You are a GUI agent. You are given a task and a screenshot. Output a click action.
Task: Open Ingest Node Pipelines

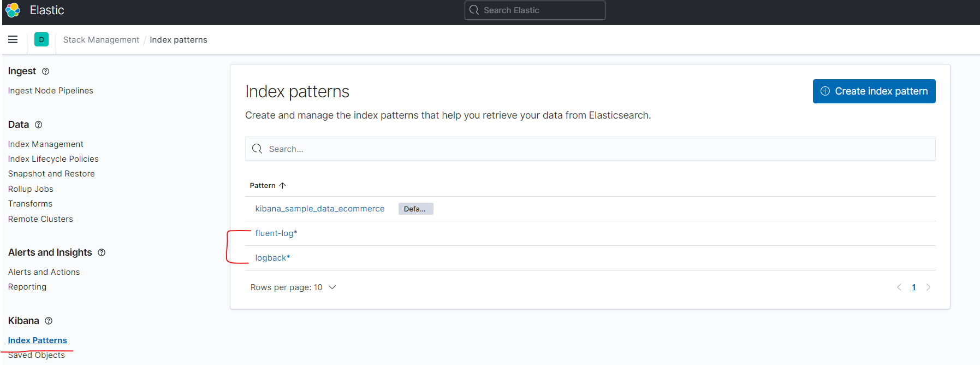point(50,91)
